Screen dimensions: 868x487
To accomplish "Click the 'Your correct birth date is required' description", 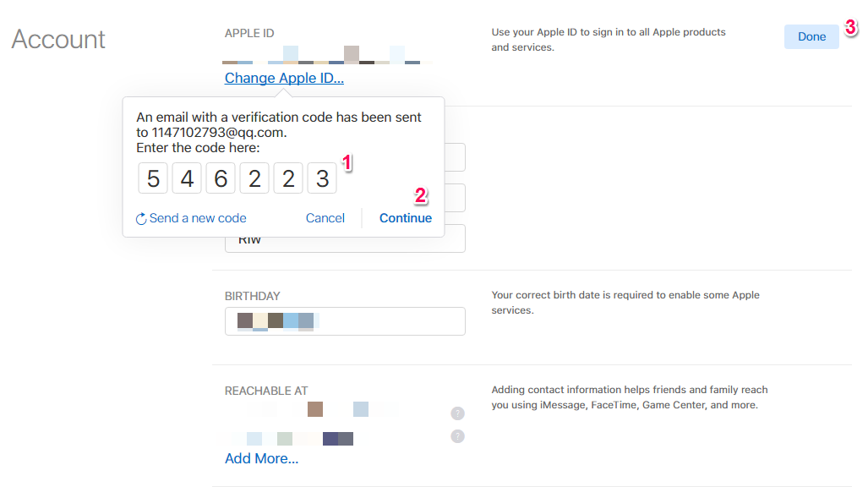I will [x=625, y=303].
